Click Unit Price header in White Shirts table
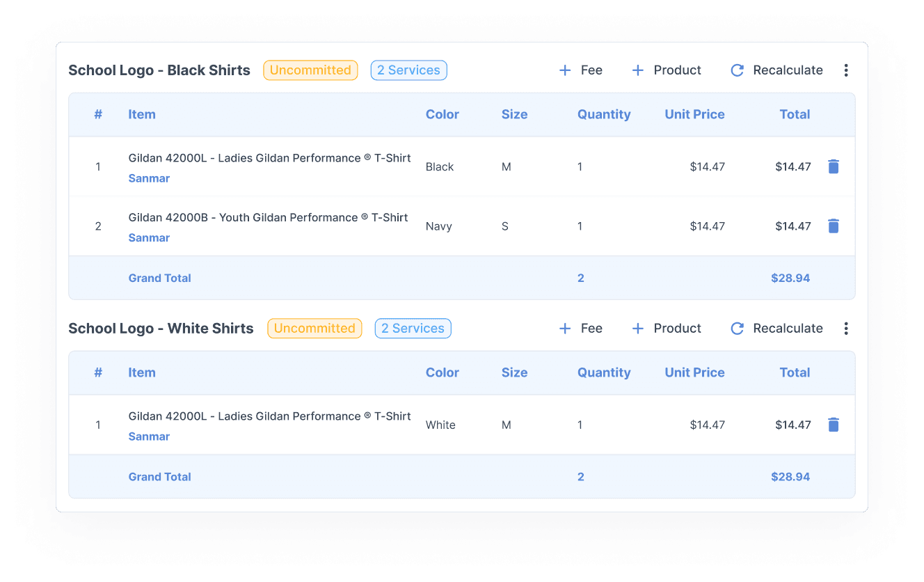 694,373
